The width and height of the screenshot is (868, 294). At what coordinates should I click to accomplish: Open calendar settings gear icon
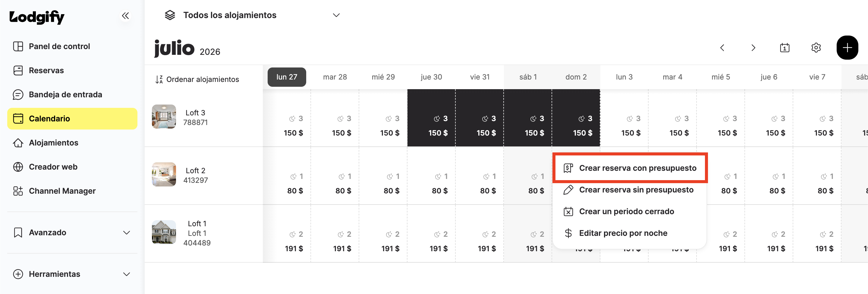pyautogui.click(x=816, y=48)
